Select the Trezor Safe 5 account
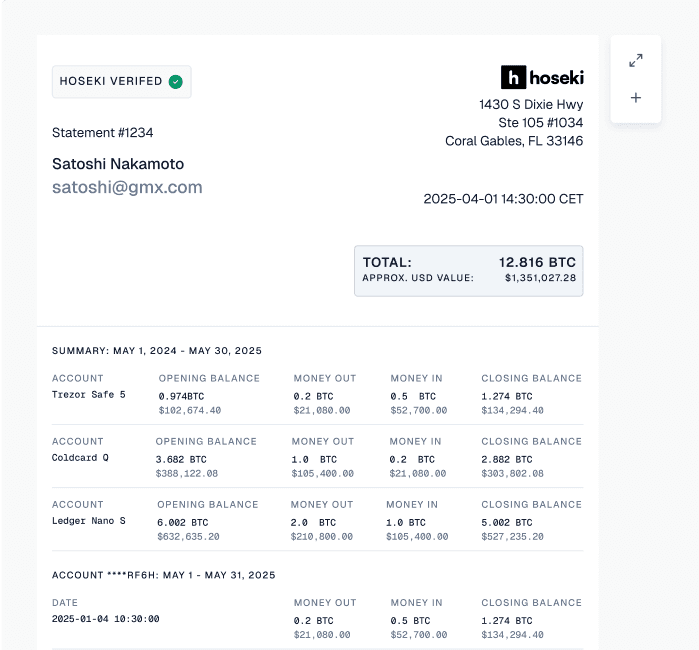 pyautogui.click(x=89, y=395)
